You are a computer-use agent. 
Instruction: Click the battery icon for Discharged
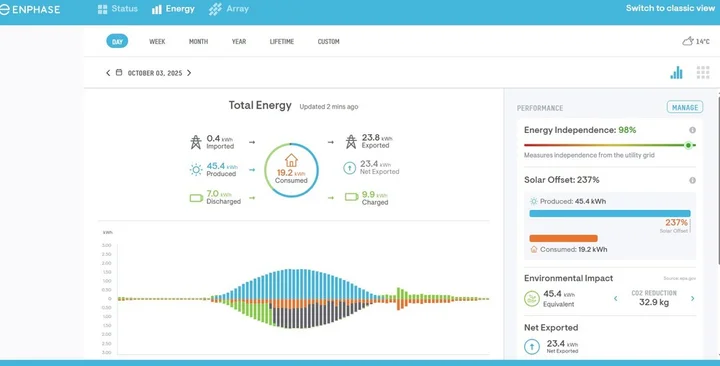(196, 198)
